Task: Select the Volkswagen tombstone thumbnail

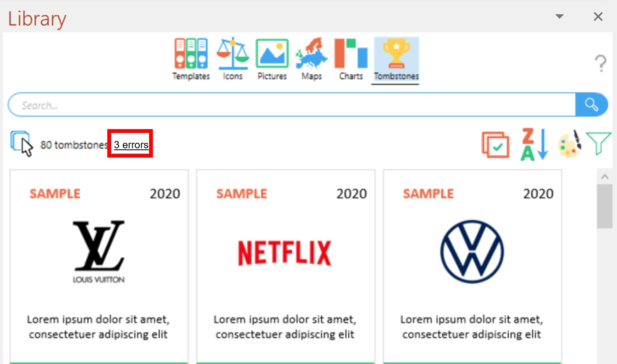Action: pyautogui.click(x=472, y=267)
